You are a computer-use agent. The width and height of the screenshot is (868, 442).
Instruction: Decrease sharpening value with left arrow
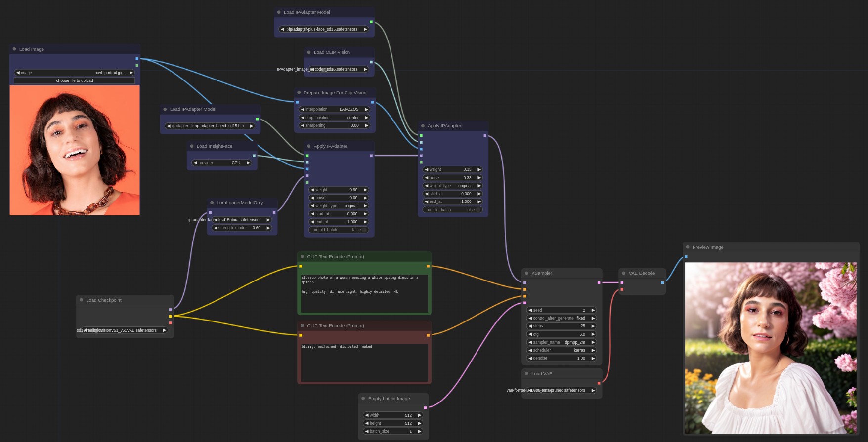click(303, 125)
